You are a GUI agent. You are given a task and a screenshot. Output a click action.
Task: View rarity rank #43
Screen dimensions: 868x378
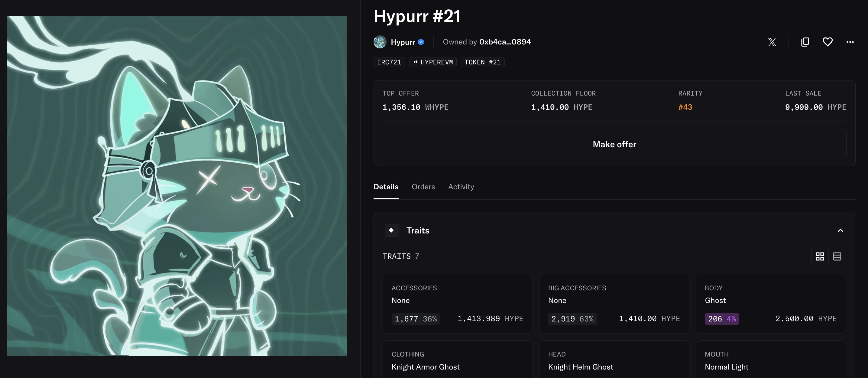click(685, 107)
